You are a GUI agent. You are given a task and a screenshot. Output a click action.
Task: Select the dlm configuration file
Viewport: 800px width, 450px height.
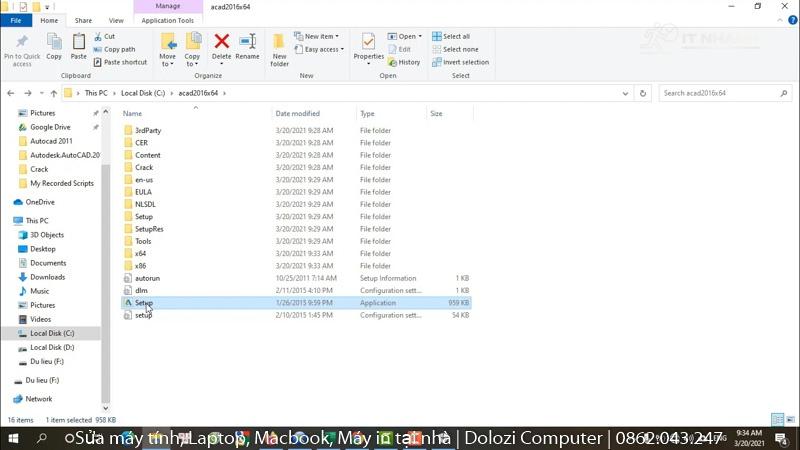tap(141, 290)
